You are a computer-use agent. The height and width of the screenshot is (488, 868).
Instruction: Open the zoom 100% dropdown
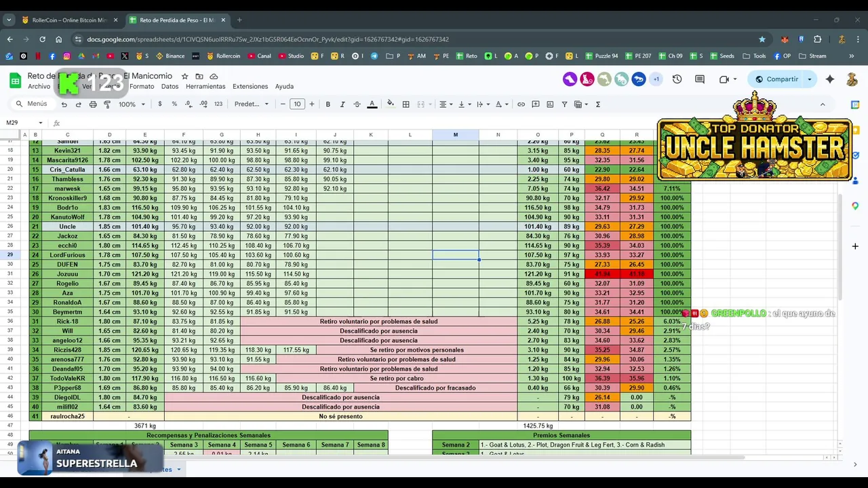132,104
